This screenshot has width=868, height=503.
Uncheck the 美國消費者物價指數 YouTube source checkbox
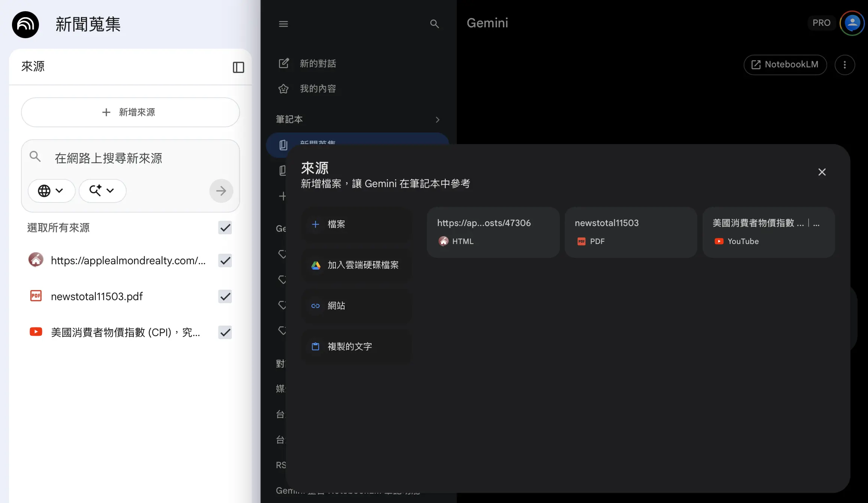pos(225,332)
